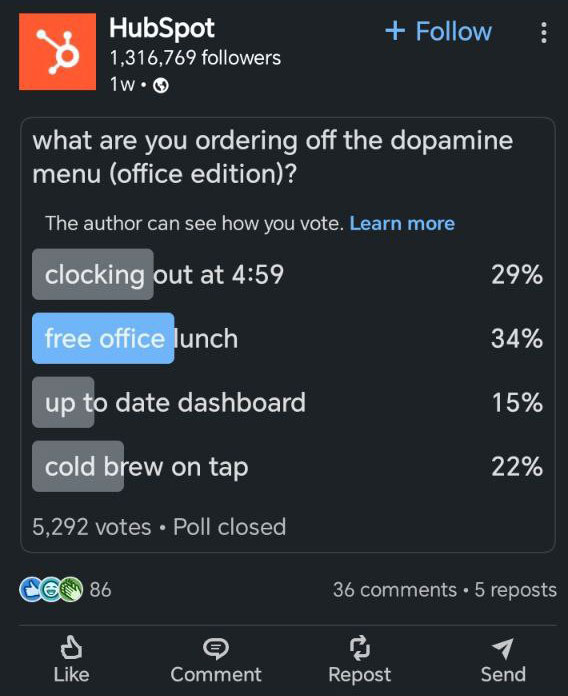Follow the HubSpot page
Viewport: 568px width, 696px height.
click(438, 31)
